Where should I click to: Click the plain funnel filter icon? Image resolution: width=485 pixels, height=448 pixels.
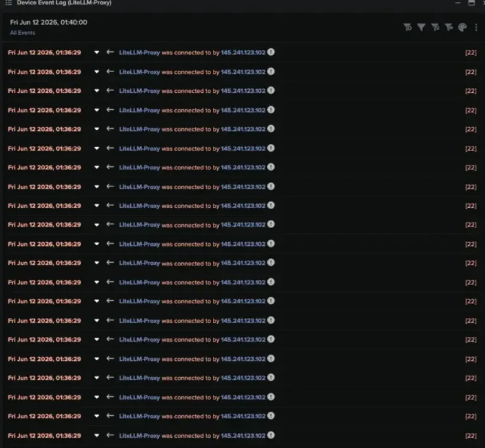point(421,27)
